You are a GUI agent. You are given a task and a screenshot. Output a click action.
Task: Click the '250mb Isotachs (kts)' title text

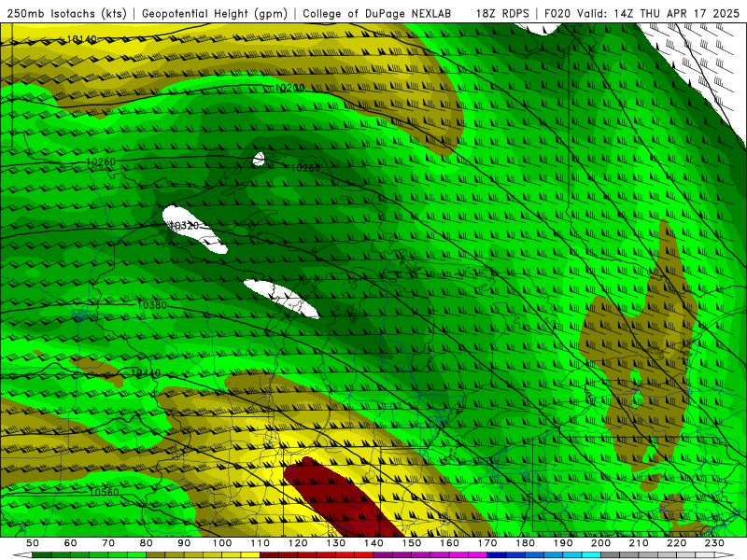(x=66, y=13)
